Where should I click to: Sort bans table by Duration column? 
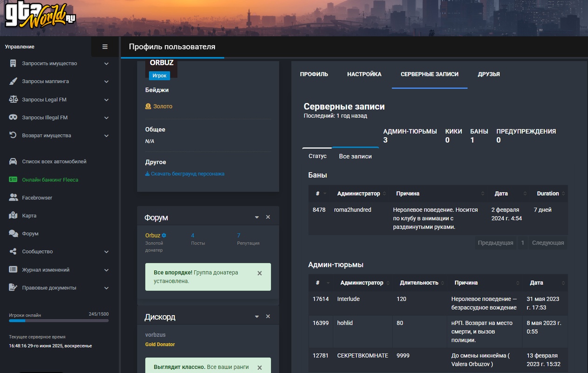(x=549, y=193)
